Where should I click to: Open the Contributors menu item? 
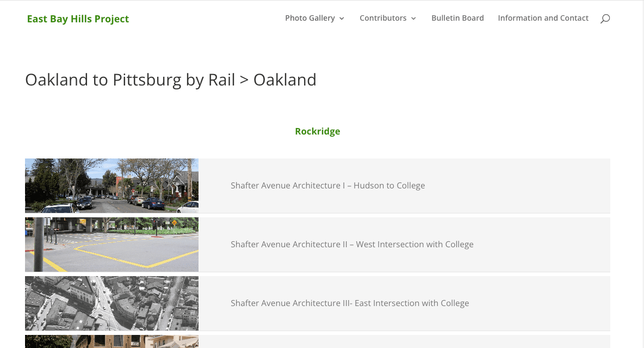[x=383, y=18]
